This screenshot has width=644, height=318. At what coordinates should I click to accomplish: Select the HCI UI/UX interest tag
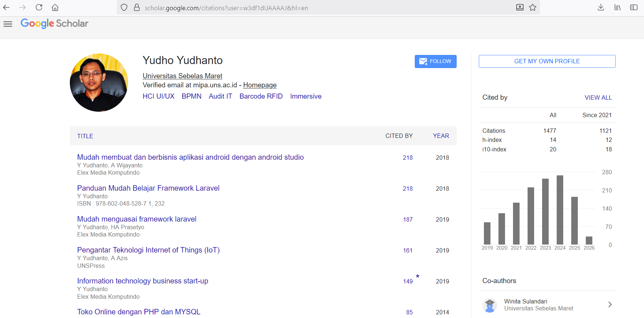(159, 96)
